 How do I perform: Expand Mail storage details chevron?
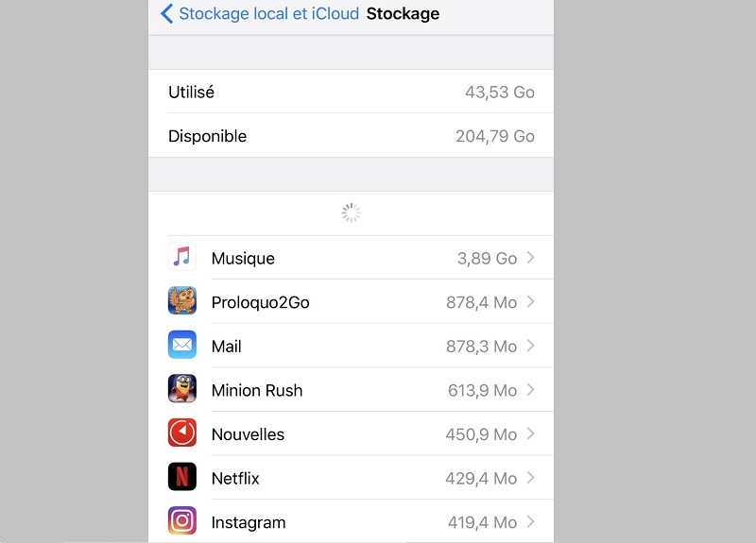531,346
